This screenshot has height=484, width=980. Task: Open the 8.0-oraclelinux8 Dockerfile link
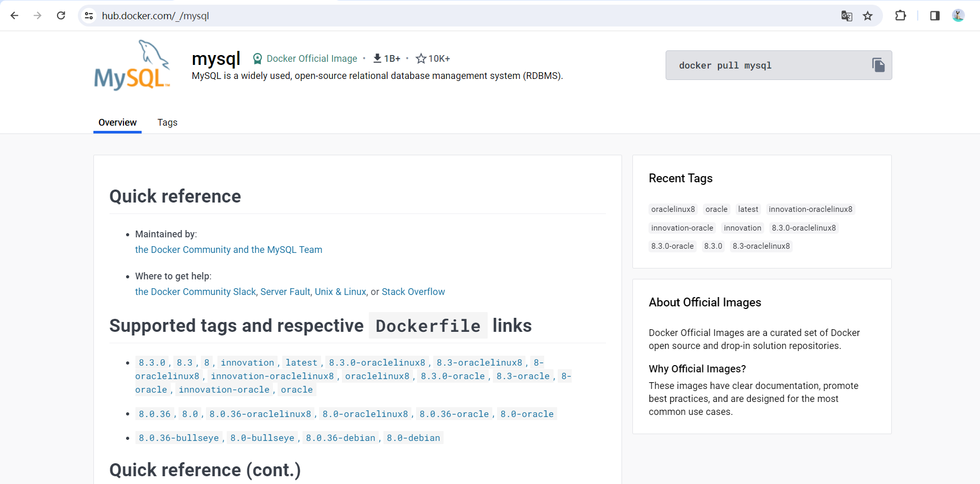click(365, 414)
